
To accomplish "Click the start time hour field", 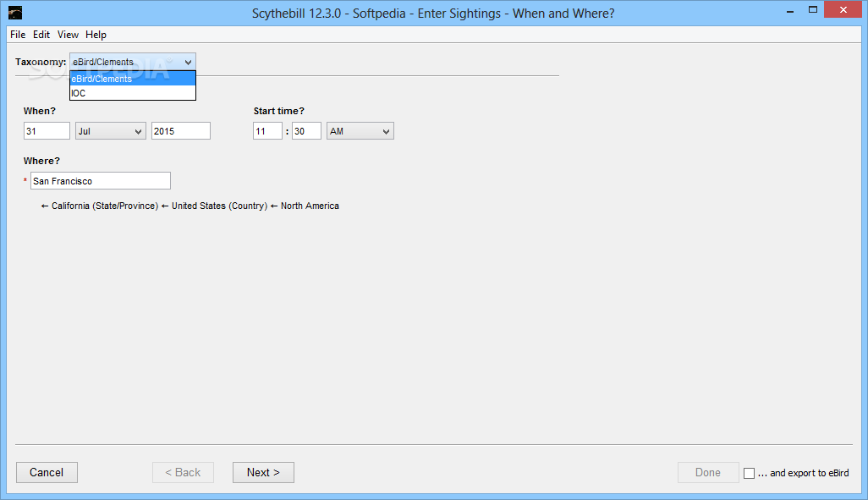I will click(267, 131).
